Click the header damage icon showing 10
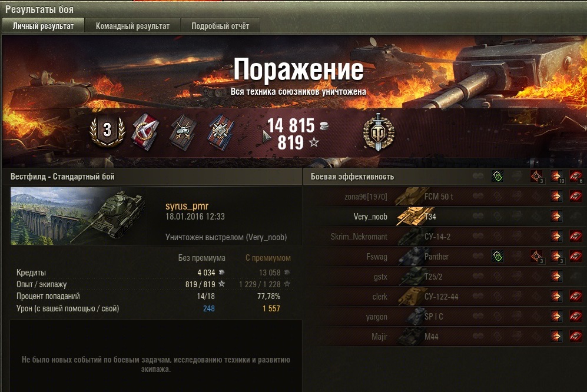Screen dimensions: 587x392 [556, 177]
